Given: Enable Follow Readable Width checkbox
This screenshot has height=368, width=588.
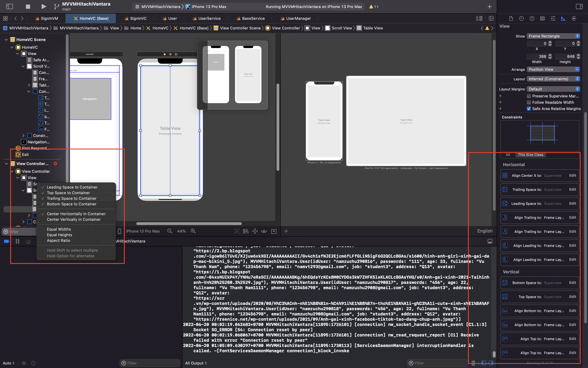Looking at the screenshot, I should click(529, 103).
